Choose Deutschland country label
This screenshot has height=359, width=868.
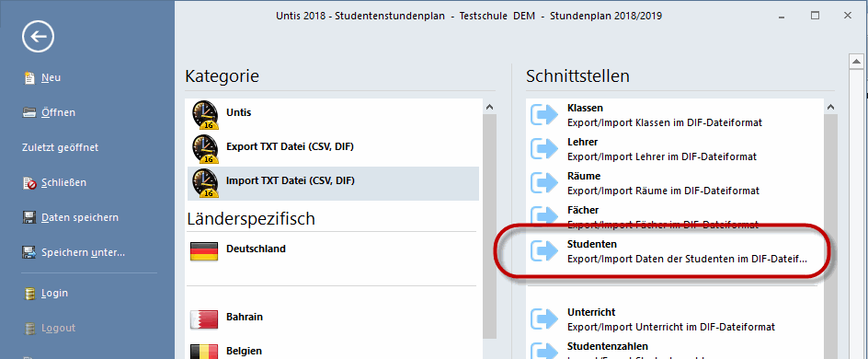coord(256,249)
